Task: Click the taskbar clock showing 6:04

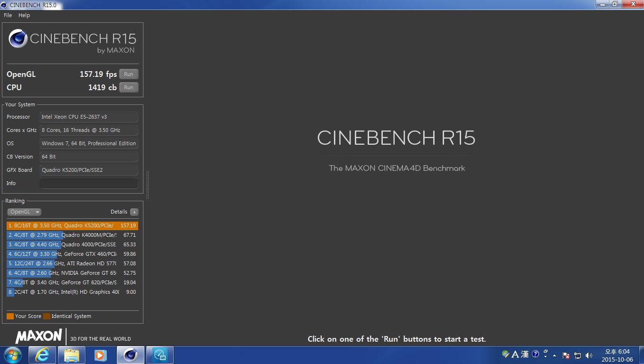Action: pyautogui.click(x=617, y=355)
